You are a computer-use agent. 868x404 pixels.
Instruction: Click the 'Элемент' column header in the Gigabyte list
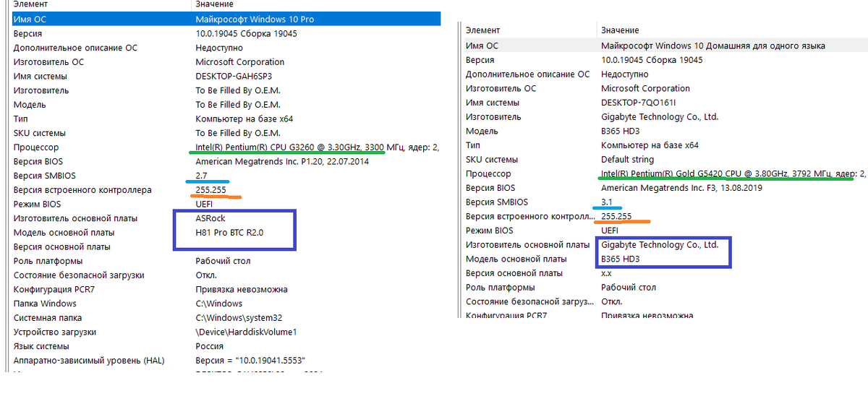(483, 30)
